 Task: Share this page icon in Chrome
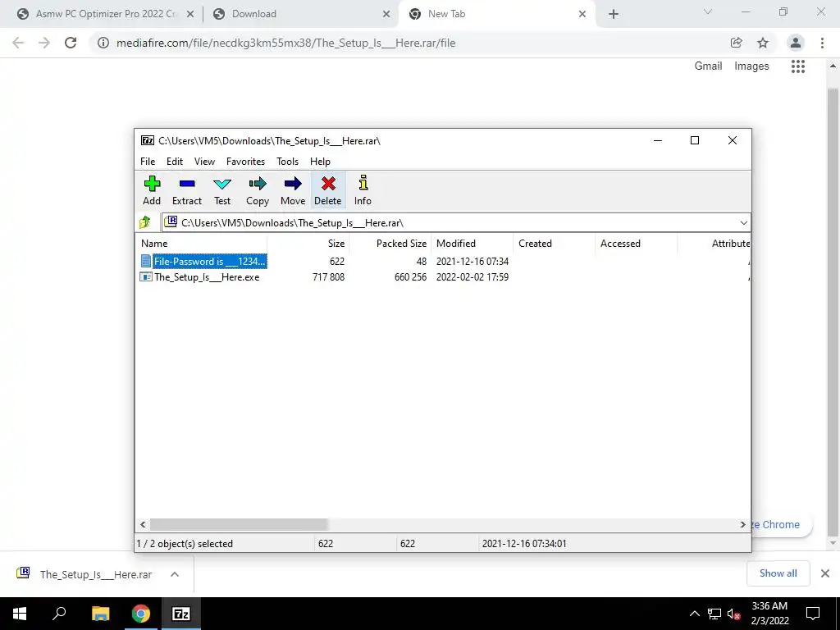[737, 43]
